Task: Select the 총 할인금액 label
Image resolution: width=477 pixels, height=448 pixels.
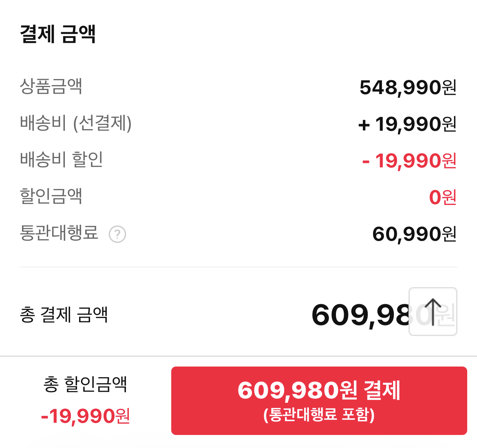Action: click(86, 384)
